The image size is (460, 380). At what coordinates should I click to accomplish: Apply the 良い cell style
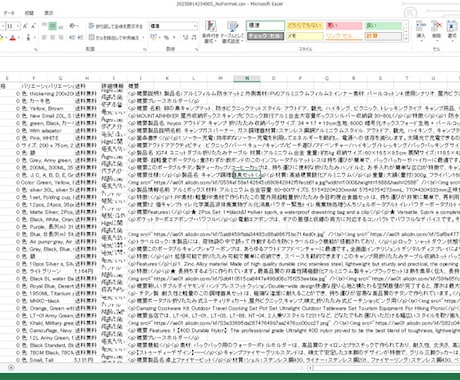pos(383,26)
